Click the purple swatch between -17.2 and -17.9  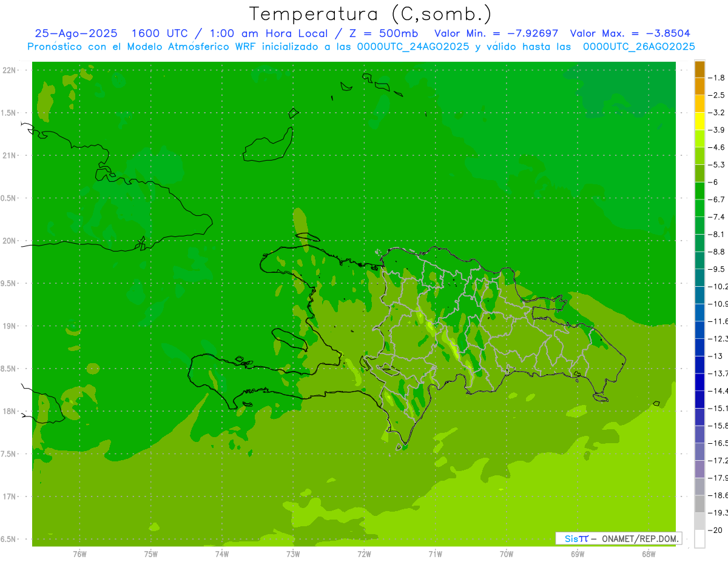tap(699, 469)
